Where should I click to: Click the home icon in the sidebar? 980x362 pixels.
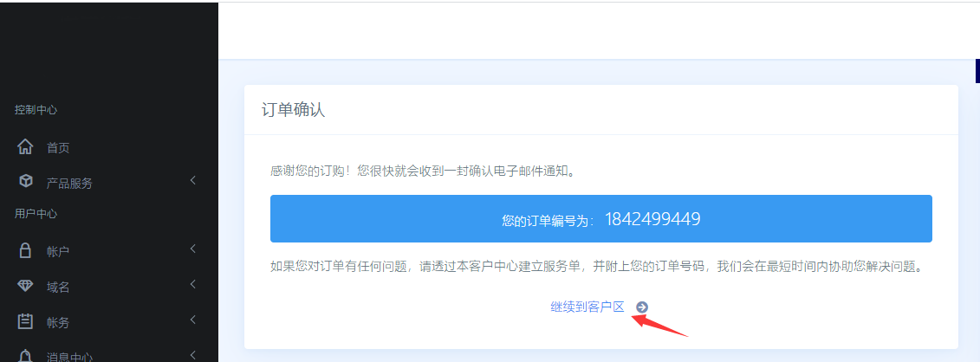click(x=25, y=147)
